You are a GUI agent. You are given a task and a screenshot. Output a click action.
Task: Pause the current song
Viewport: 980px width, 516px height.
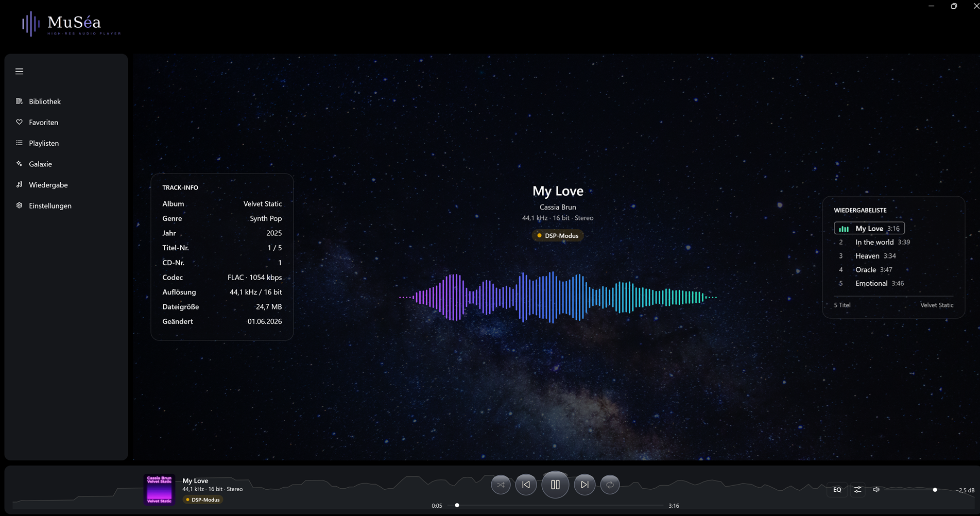click(555, 485)
